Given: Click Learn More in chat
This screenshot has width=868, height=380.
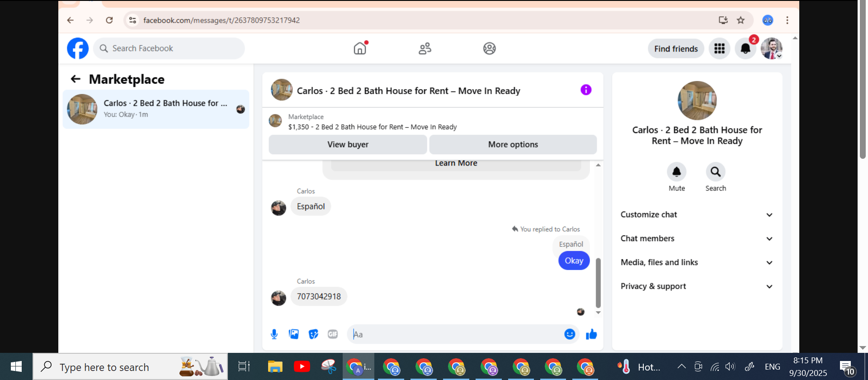Looking at the screenshot, I should (x=456, y=163).
